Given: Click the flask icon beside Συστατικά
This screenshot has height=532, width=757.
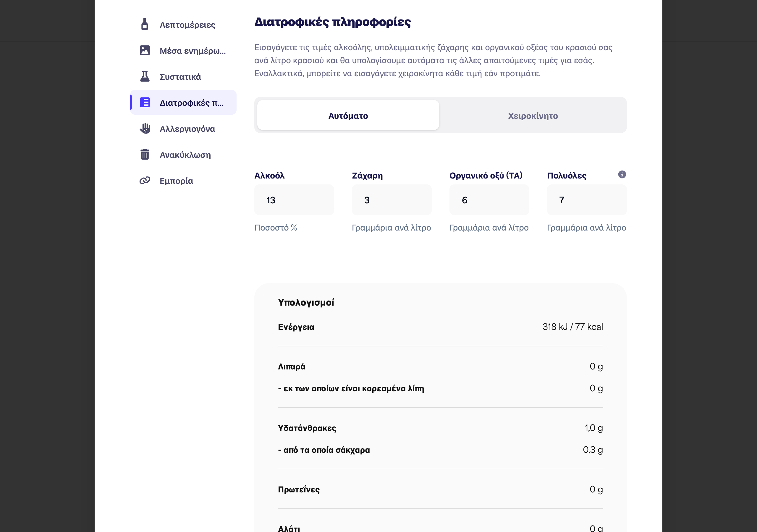Looking at the screenshot, I should coord(145,77).
